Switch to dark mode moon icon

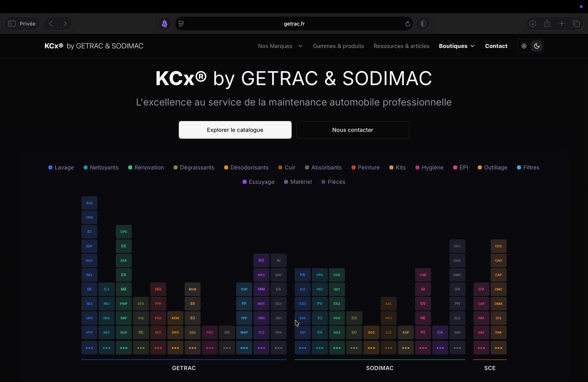(x=537, y=46)
